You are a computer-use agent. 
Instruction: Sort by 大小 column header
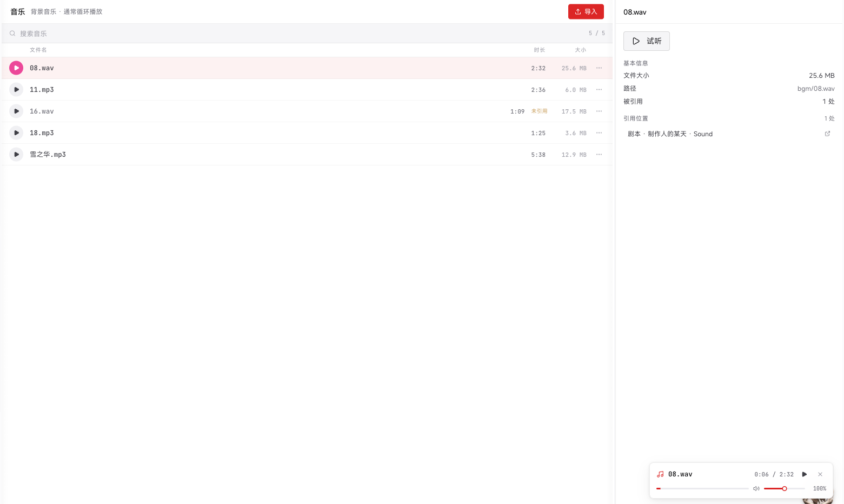point(581,50)
